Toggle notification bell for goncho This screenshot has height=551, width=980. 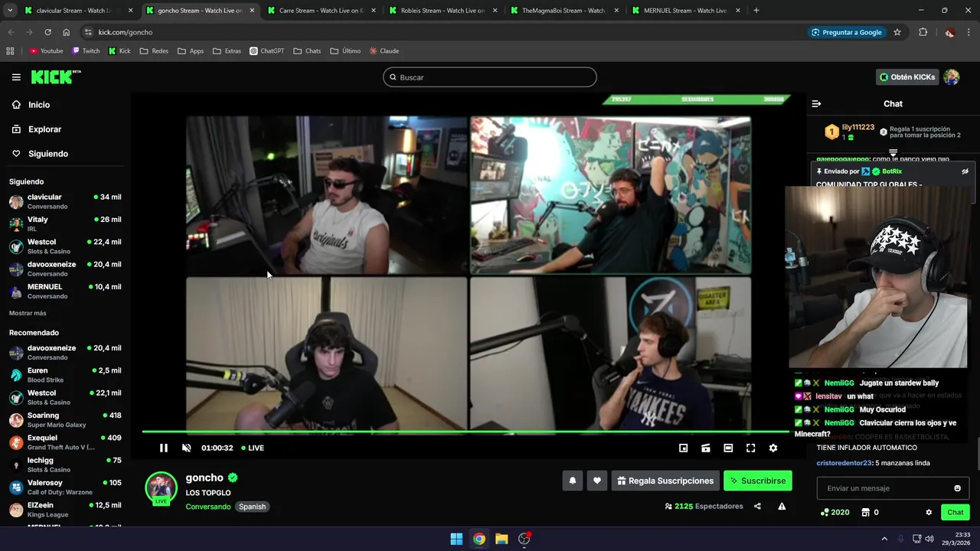coord(572,481)
